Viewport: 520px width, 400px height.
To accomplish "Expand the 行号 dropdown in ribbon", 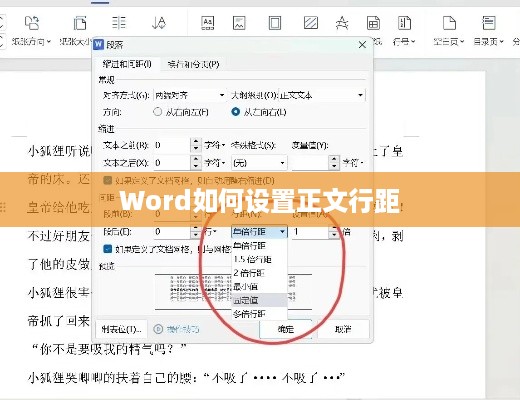I will pyautogui.click(x=413, y=42).
